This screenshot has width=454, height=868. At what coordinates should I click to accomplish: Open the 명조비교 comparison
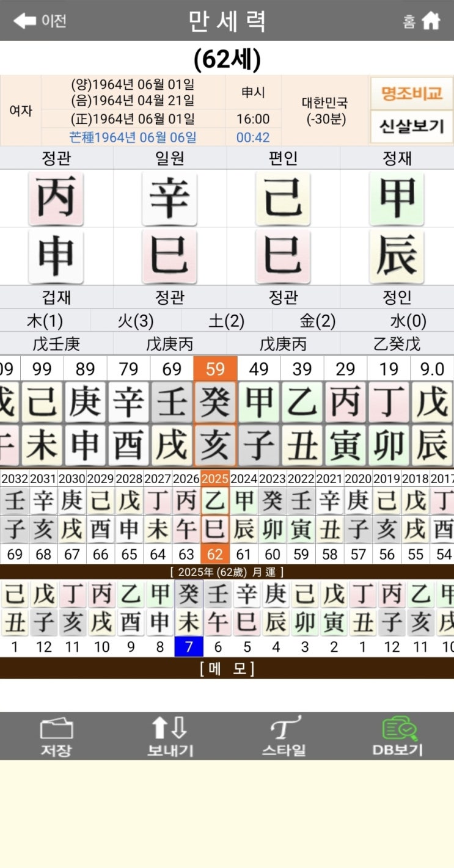(412, 93)
